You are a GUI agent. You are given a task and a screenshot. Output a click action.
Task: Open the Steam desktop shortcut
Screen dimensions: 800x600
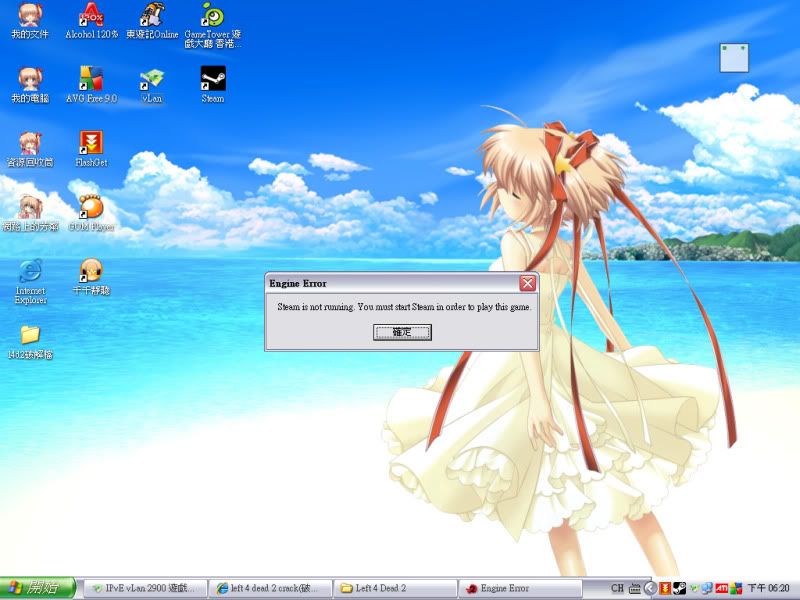coord(213,79)
